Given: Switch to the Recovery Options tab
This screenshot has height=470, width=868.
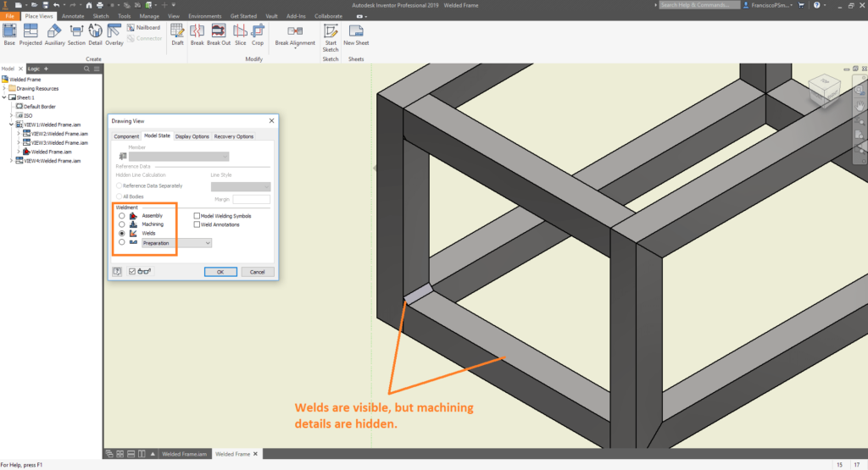Looking at the screenshot, I should (234, 136).
